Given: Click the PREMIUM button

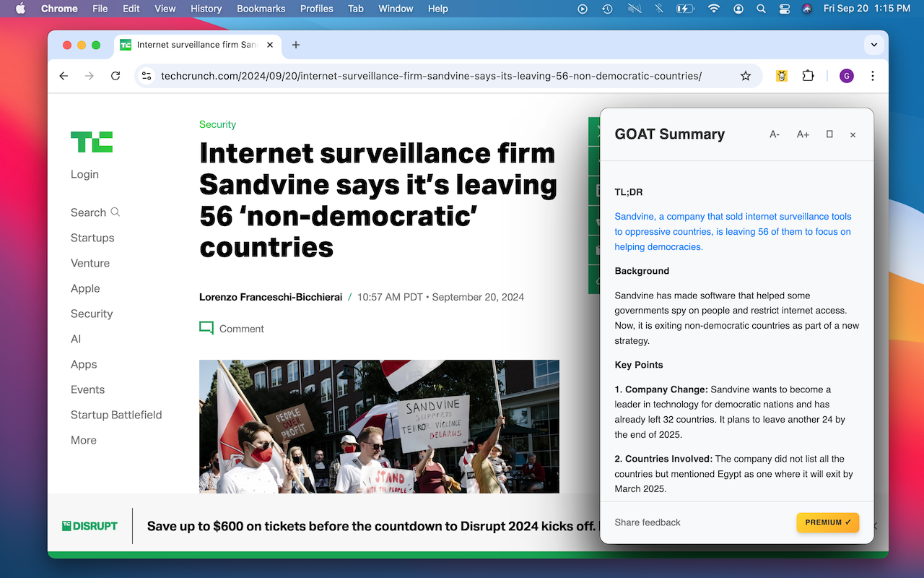Looking at the screenshot, I should pyautogui.click(x=828, y=522).
